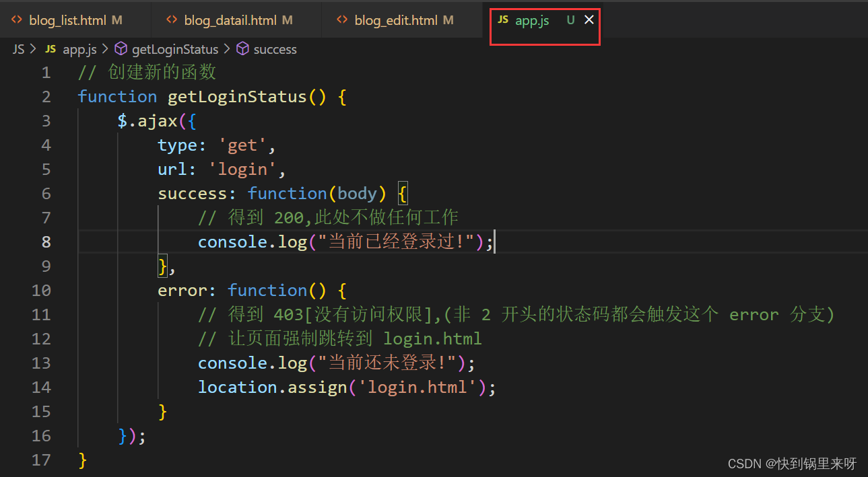Open the getLoginStatus breadcrumb symbol

(175, 49)
